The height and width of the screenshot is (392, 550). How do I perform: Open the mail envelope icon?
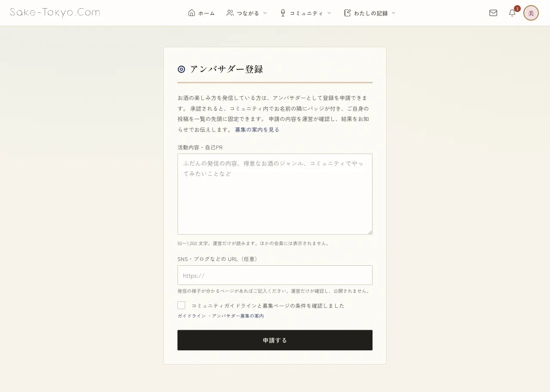pos(493,13)
